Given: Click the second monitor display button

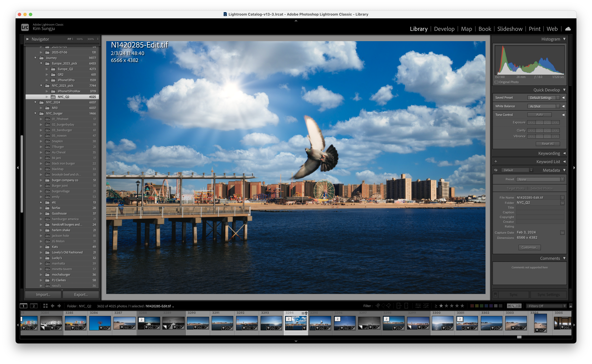Looking at the screenshot, I should click(34, 306).
